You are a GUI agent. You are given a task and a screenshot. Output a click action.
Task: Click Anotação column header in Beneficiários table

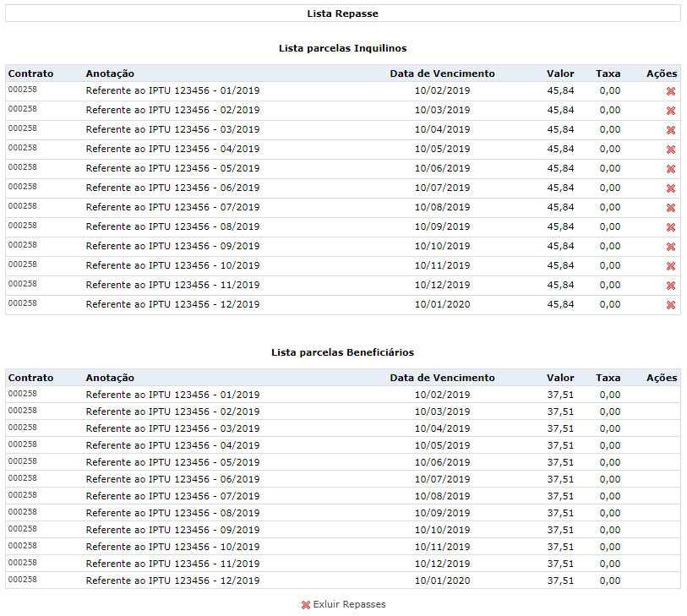pyautogui.click(x=110, y=378)
